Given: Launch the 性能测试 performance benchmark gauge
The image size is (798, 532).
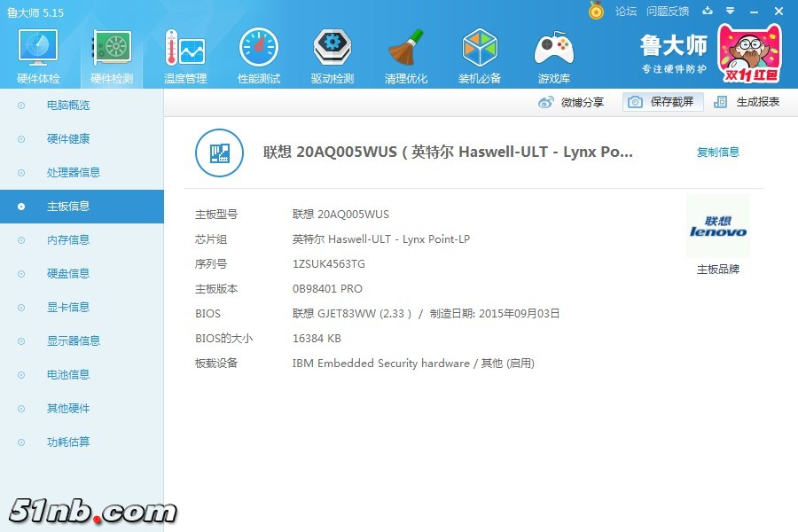Looking at the screenshot, I should pyautogui.click(x=258, y=56).
